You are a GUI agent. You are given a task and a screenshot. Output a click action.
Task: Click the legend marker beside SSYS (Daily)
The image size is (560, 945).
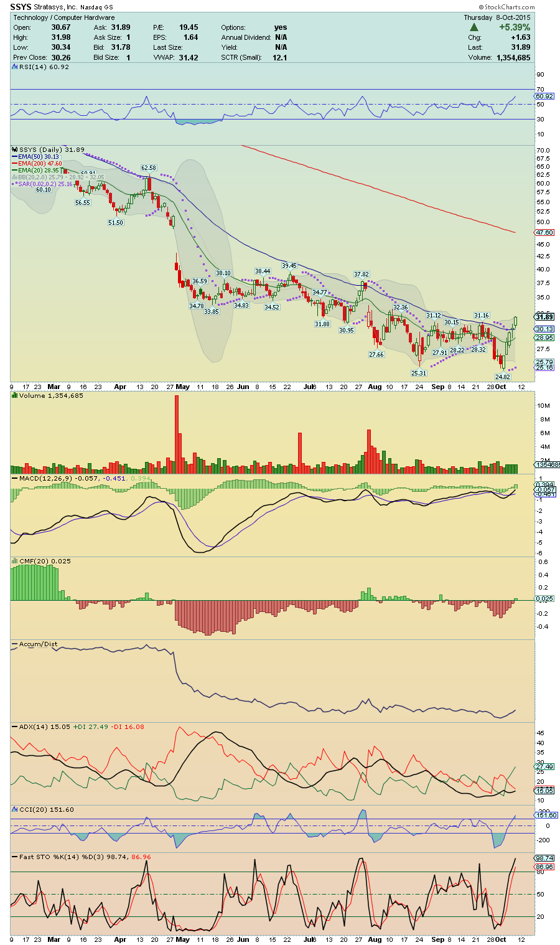tap(15, 149)
